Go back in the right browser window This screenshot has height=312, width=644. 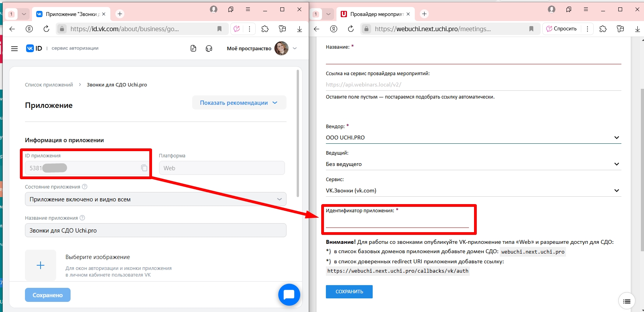click(x=317, y=29)
